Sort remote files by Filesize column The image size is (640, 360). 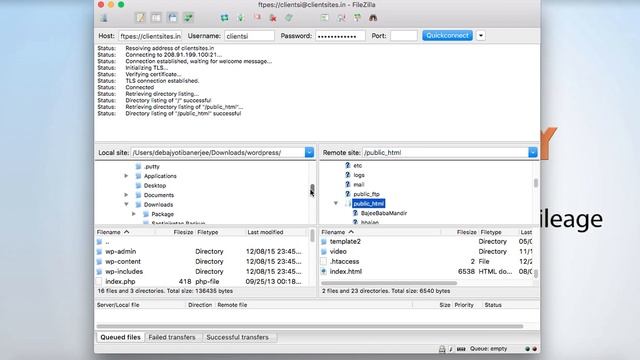click(x=460, y=232)
